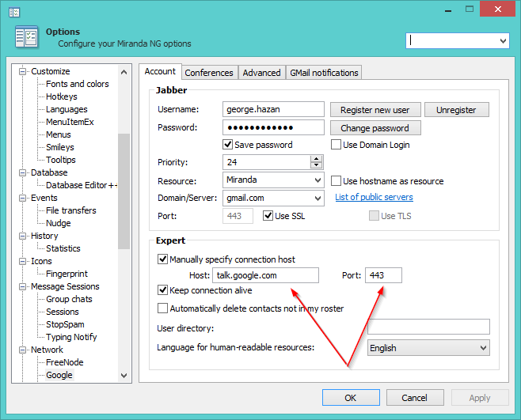Open the Smileys options page
The image size is (521, 420).
pos(59,147)
